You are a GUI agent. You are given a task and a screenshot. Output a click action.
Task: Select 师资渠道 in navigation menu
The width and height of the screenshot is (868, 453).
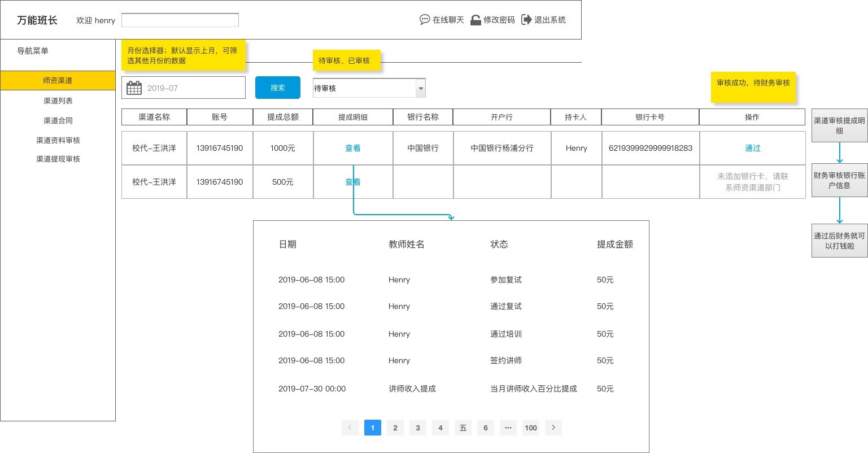coord(58,80)
